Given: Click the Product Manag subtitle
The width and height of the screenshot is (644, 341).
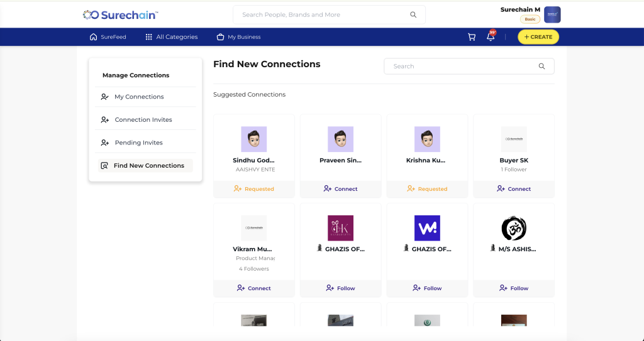Looking at the screenshot, I should pos(255,259).
